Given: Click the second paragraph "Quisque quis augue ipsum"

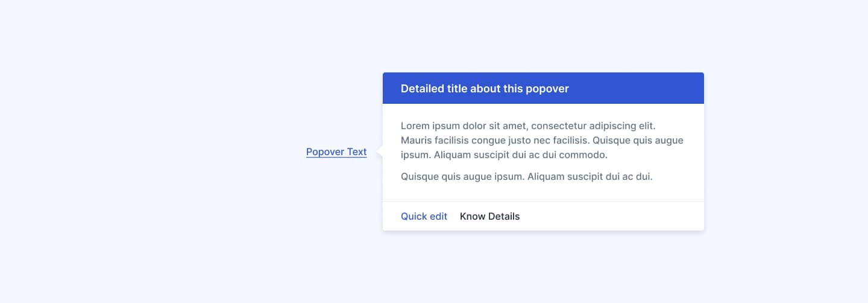Looking at the screenshot, I should 526,177.
